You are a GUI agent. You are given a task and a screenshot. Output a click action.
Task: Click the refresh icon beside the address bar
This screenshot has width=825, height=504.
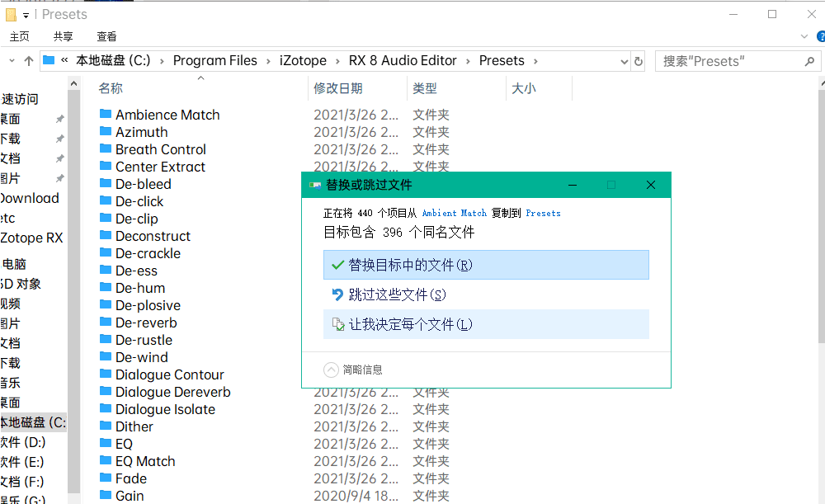point(638,61)
